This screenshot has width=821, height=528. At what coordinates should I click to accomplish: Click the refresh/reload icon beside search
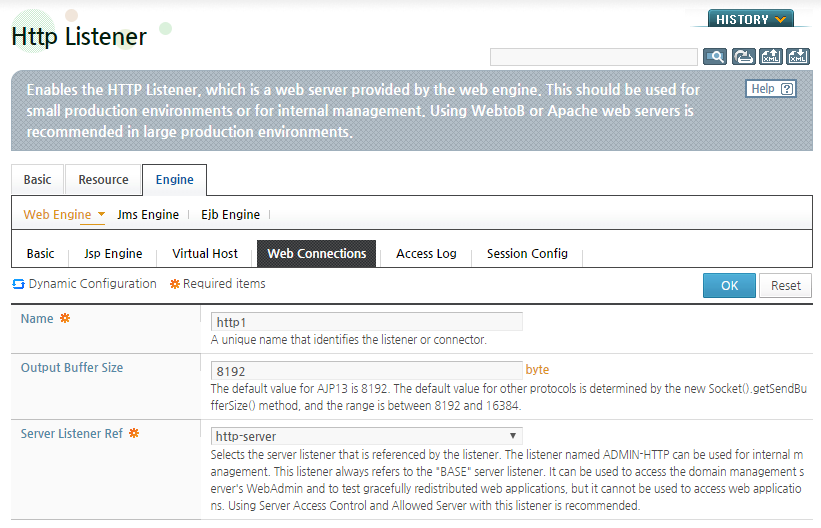(743, 57)
